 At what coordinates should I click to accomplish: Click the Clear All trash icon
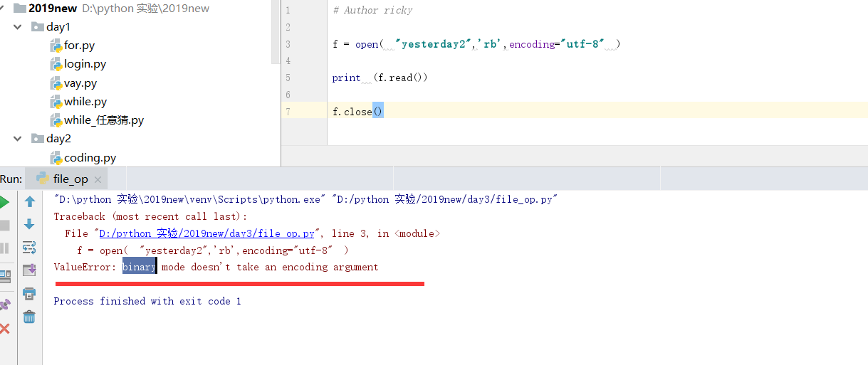[29, 317]
